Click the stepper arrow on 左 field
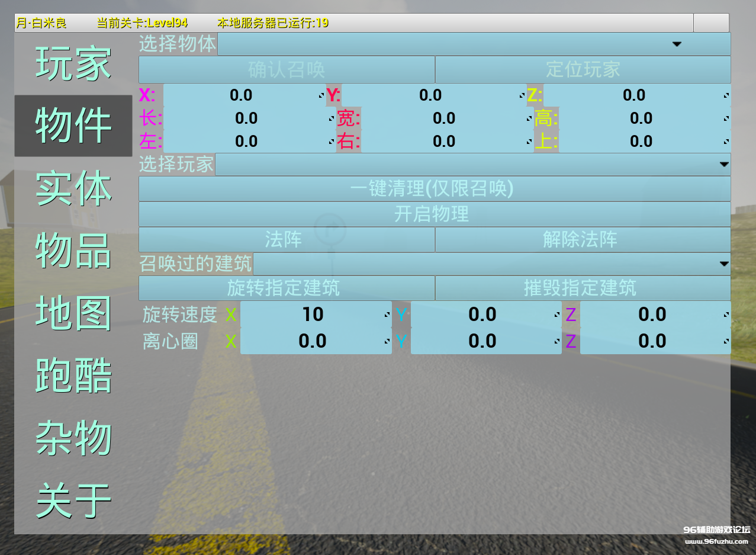This screenshot has width=756, height=555. 332,142
